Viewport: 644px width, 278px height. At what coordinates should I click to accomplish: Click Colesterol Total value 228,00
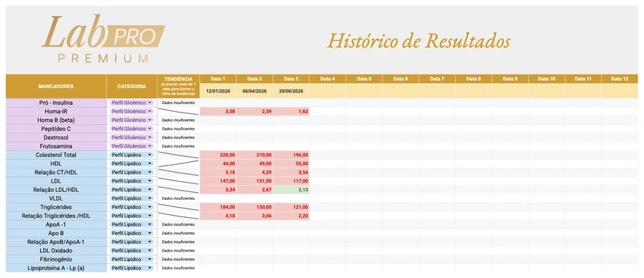(218, 155)
